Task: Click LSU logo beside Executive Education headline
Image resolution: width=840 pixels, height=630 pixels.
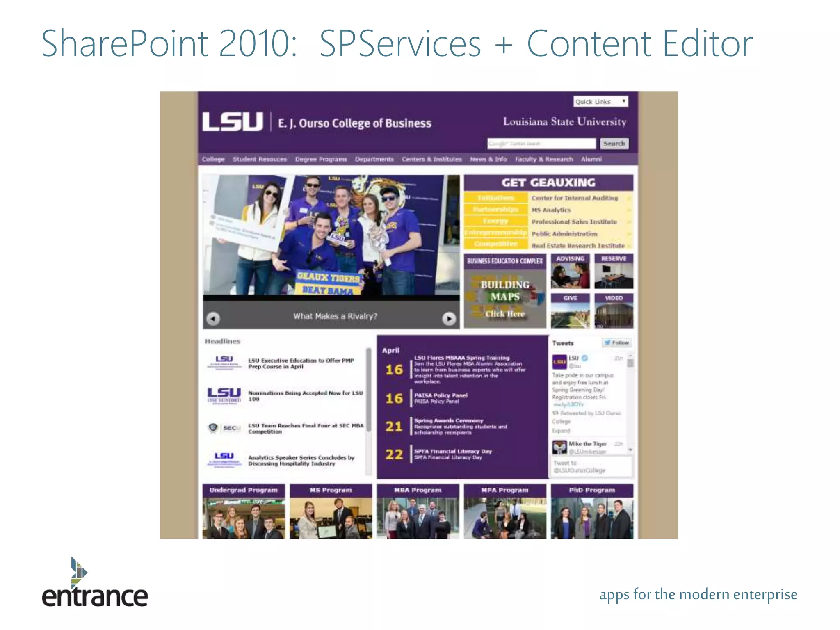Action: click(x=224, y=363)
